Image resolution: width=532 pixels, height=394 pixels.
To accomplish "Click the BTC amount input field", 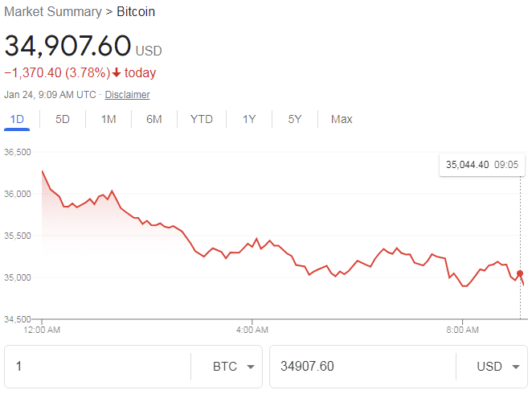I will coord(98,367).
